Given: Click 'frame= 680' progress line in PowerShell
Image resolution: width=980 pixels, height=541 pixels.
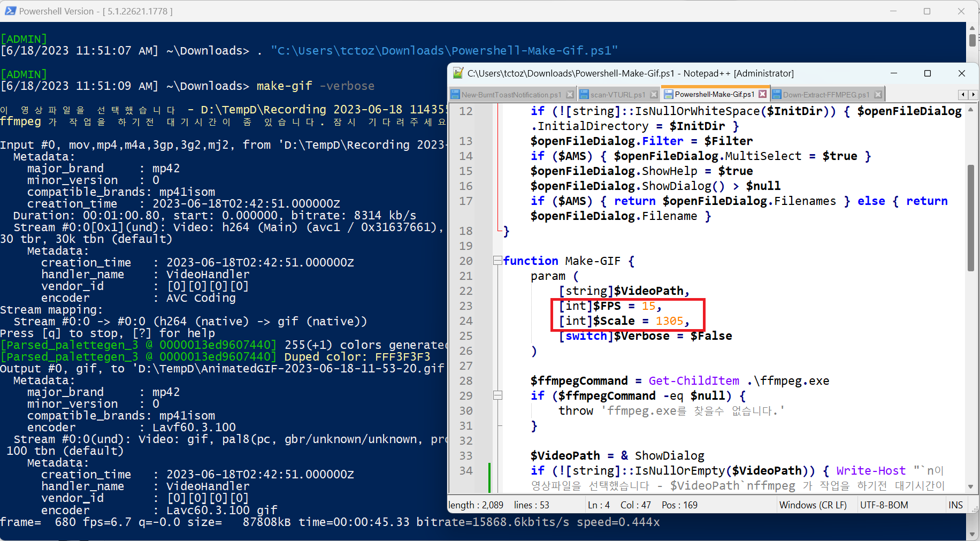Looking at the screenshot, I should (x=330, y=522).
